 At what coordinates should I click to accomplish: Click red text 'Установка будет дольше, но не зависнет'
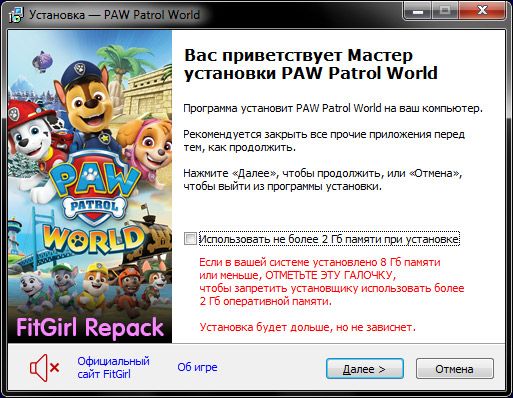[308, 327]
